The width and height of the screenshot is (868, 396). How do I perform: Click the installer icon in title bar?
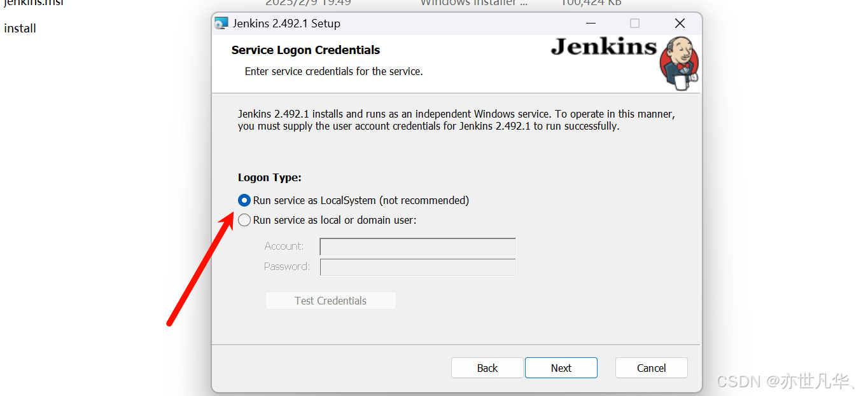point(221,24)
